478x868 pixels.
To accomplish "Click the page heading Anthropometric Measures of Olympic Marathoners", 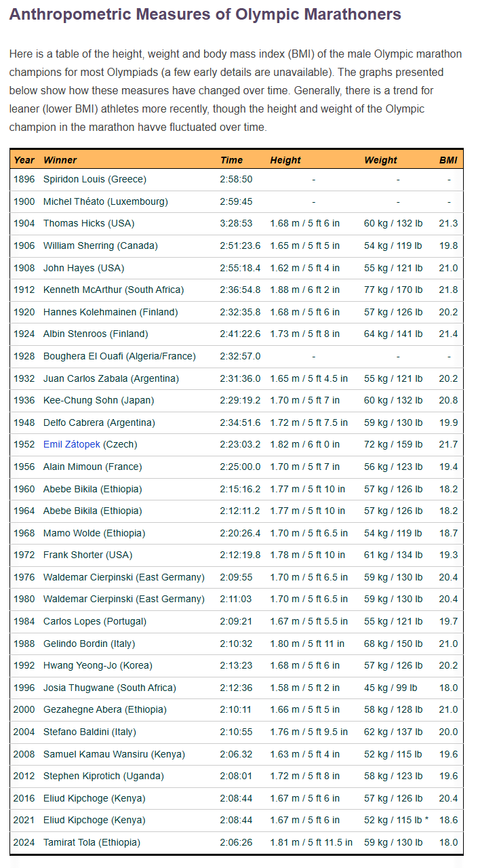I will click(x=205, y=14).
